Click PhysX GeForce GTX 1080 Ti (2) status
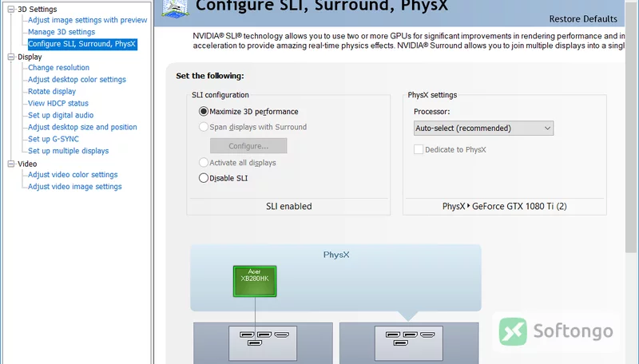The width and height of the screenshot is (639, 364). pyautogui.click(x=505, y=207)
